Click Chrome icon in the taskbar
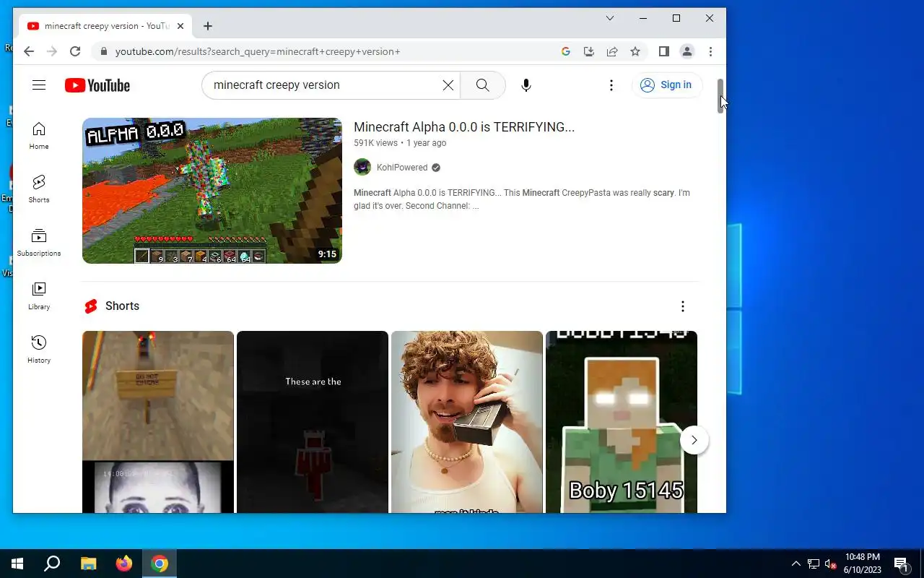The width and height of the screenshot is (924, 578). pyautogui.click(x=160, y=564)
